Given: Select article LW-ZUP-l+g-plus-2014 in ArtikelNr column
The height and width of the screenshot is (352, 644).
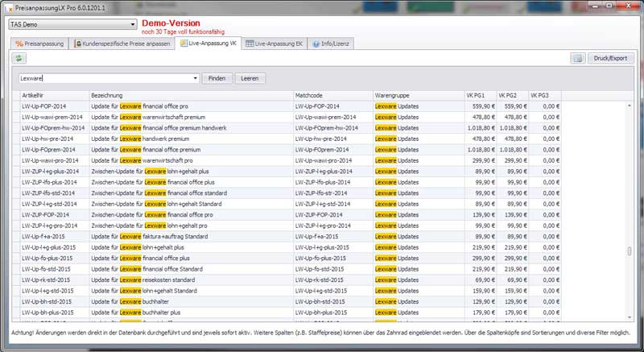Looking at the screenshot, I should pos(50,172).
